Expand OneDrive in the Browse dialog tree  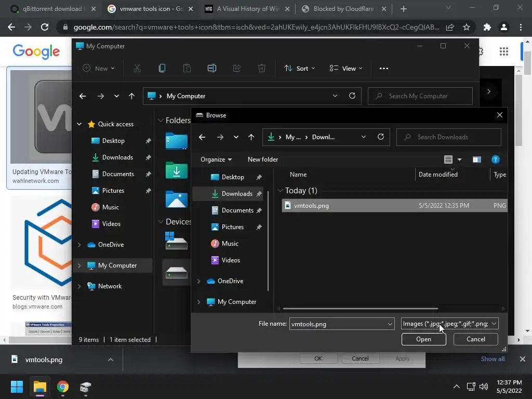point(199,281)
